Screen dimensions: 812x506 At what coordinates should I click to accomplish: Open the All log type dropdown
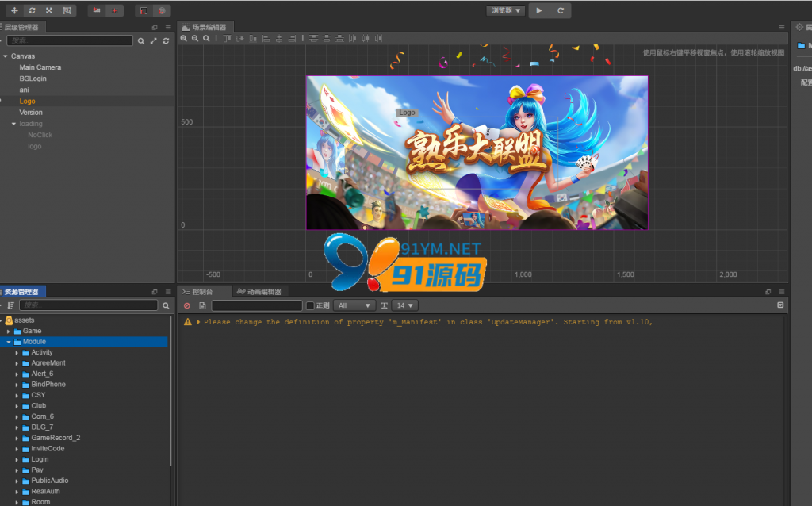354,305
